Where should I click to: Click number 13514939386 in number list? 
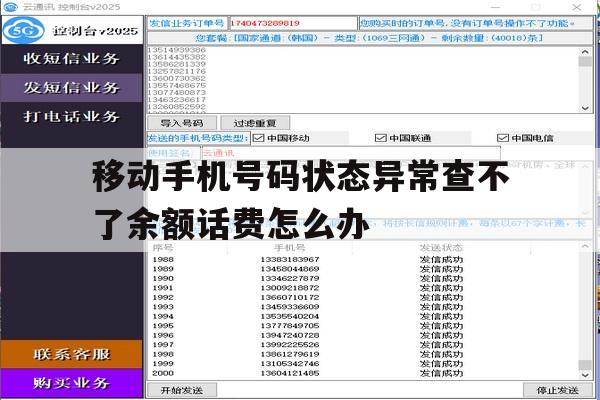176,50
